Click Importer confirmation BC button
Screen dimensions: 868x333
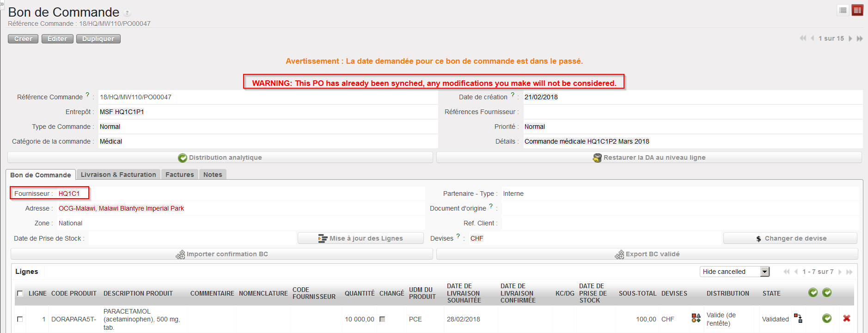click(x=222, y=254)
